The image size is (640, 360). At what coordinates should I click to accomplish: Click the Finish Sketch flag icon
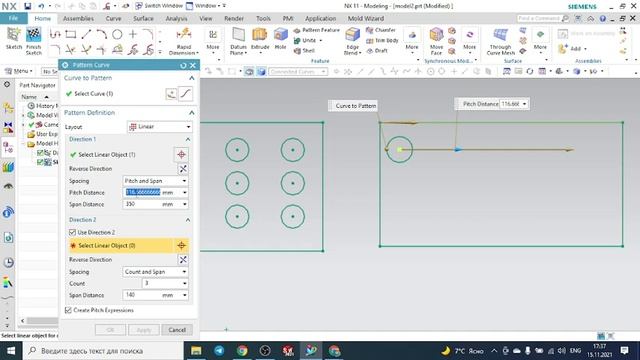(x=33, y=35)
